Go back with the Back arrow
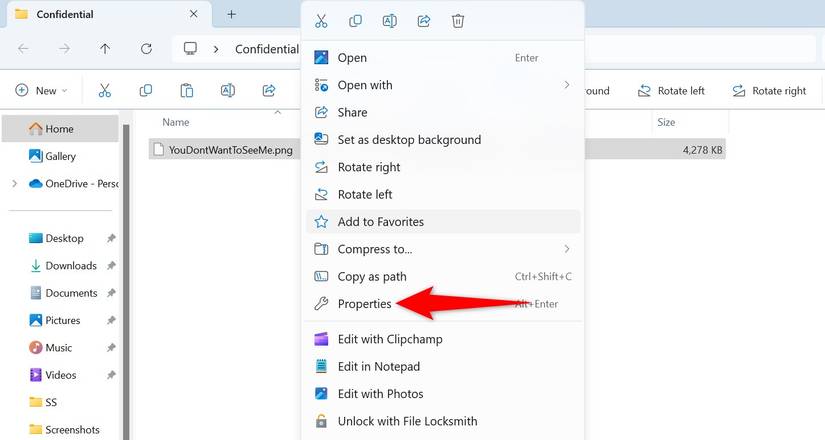Screen dimensions: 825x440 pyautogui.click(x=23, y=49)
